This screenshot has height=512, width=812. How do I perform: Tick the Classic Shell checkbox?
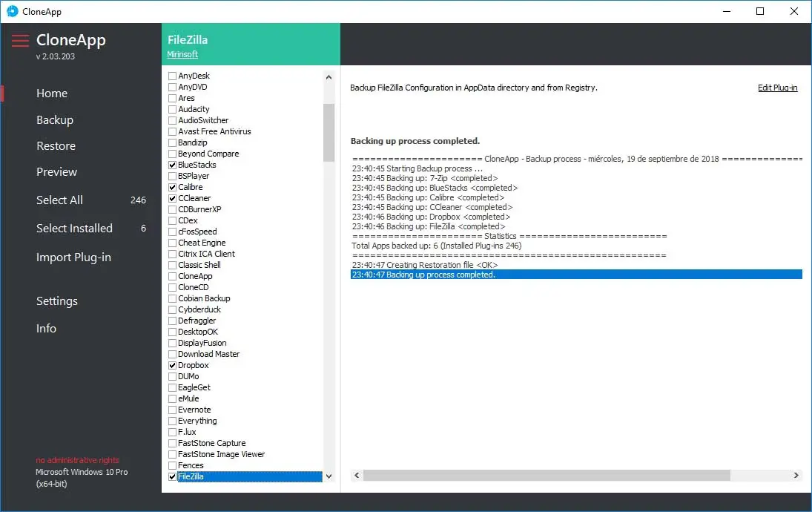coord(173,266)
